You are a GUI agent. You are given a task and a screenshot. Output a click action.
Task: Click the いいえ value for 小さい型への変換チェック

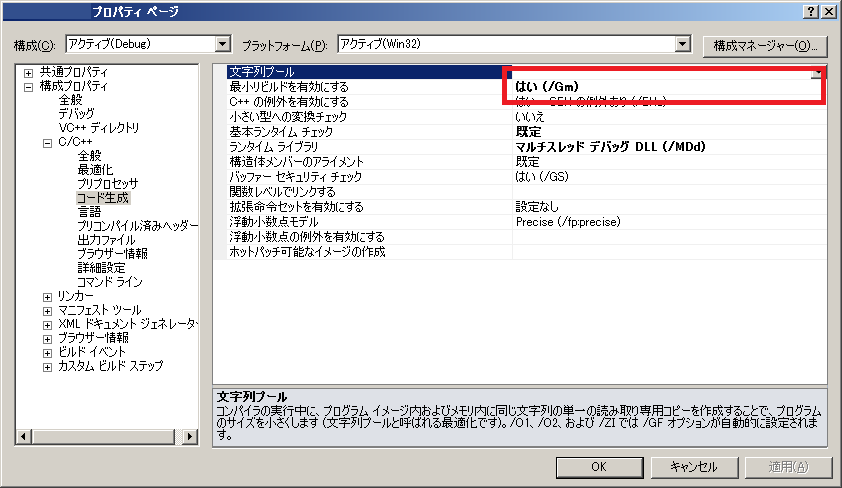pos(669,116)
